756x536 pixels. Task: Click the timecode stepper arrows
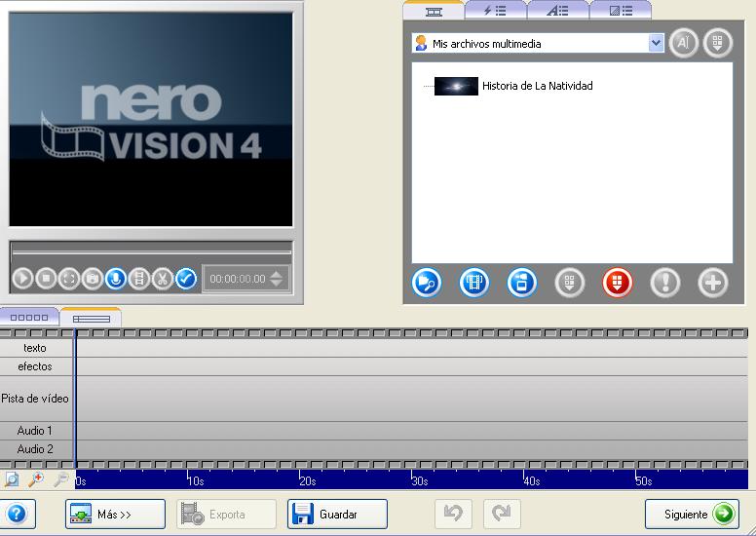click(277, 279)
